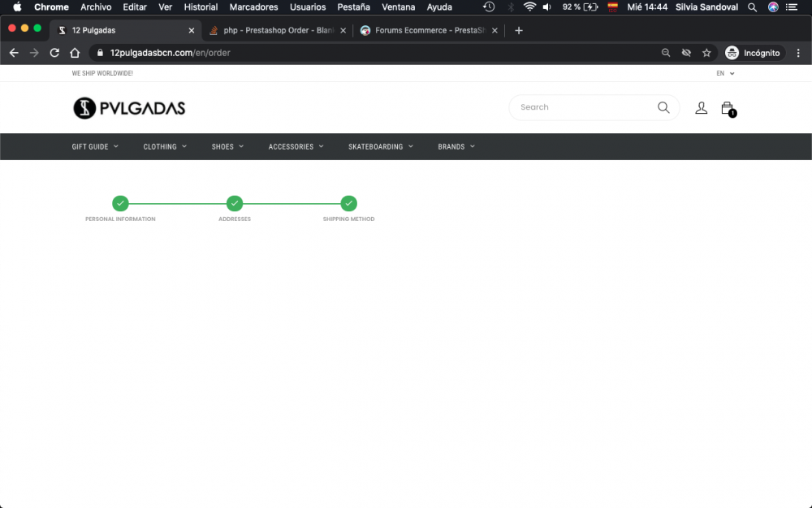This screenshot has width=812, height=508.
Task: Click the Chrome forward arrow button
Action: tap(34, 53)
